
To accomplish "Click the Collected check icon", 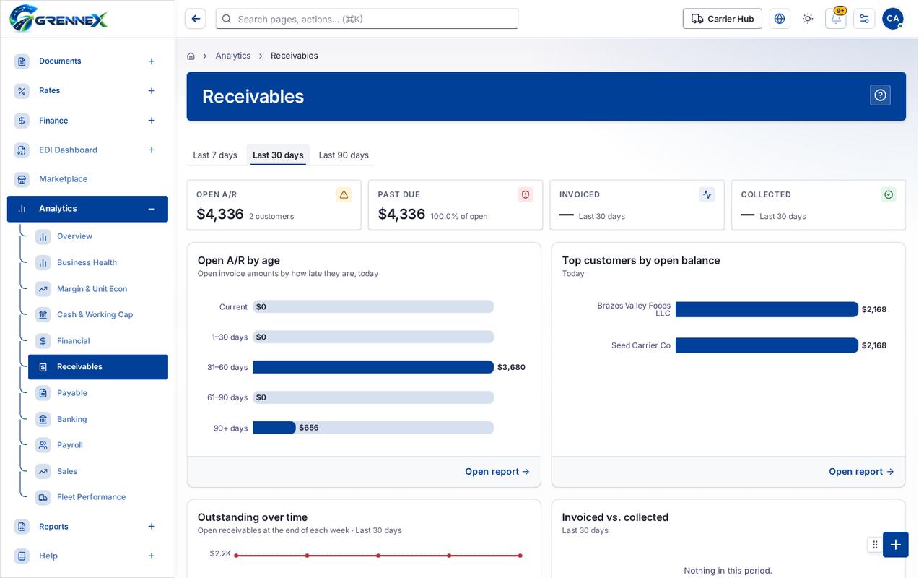I will click(x=889, y=194).
